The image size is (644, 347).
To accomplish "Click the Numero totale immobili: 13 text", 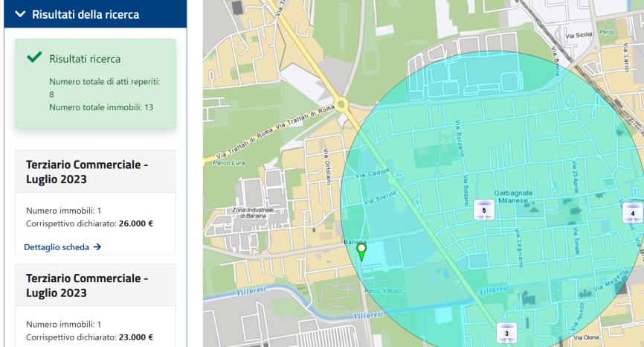I will click(x=100, y=107).
